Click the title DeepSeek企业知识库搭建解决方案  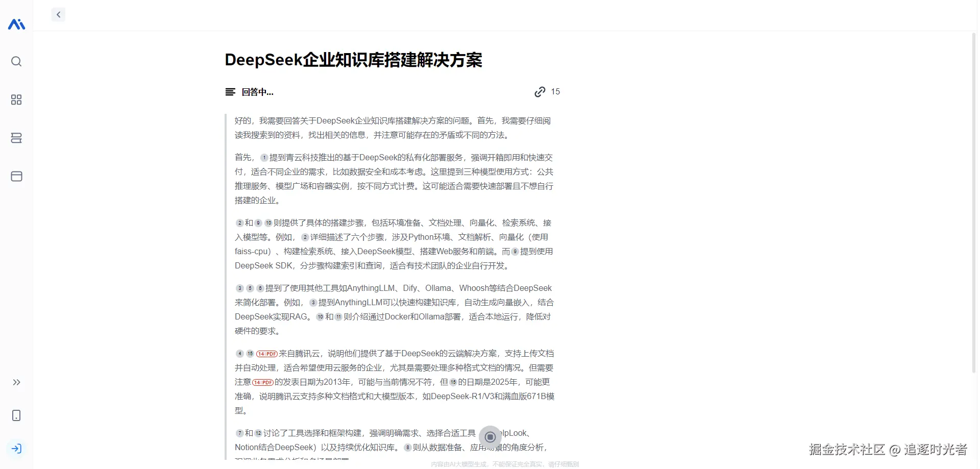353,60
